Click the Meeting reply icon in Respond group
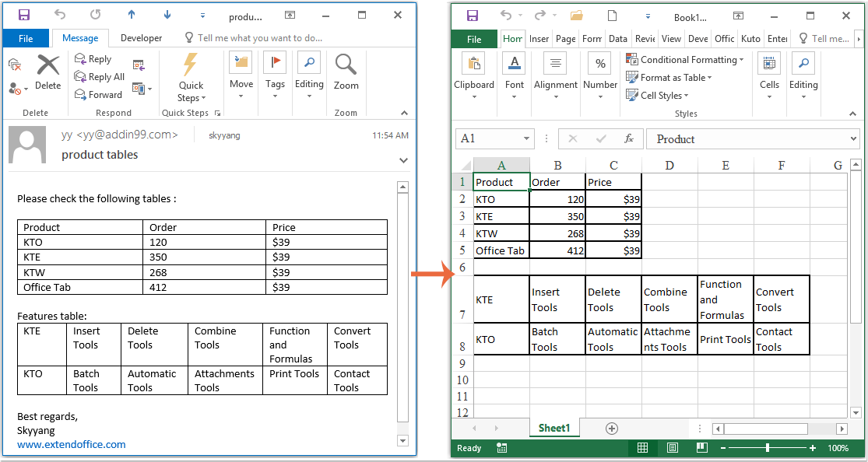The height and width of the screenshot is (462, 868). pos(139,65)
